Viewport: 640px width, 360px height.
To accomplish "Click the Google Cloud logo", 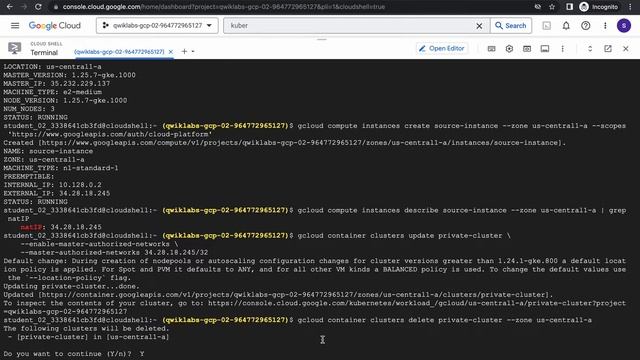I will pos(55,25).
